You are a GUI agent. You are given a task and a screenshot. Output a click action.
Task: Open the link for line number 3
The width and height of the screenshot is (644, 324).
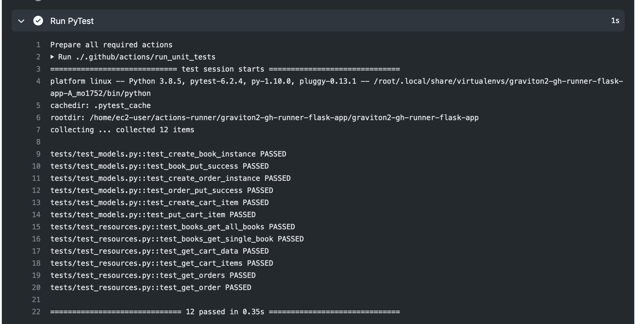(x=38, y=69)
